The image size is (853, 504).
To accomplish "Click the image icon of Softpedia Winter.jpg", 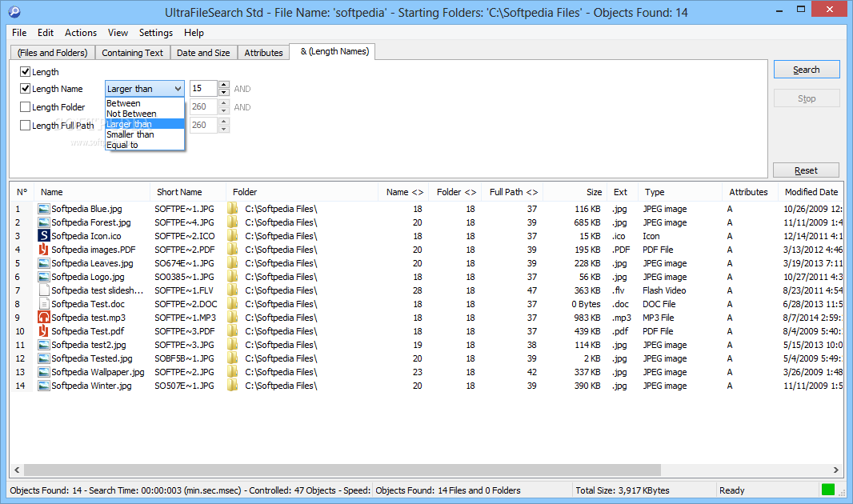I will coord(43,386).
